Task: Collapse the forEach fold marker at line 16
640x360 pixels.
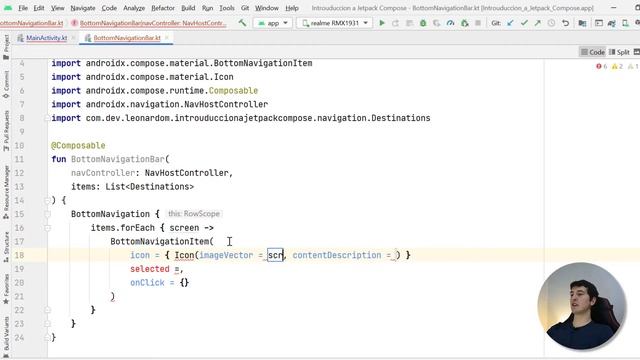Action: (x=47, y=228)
